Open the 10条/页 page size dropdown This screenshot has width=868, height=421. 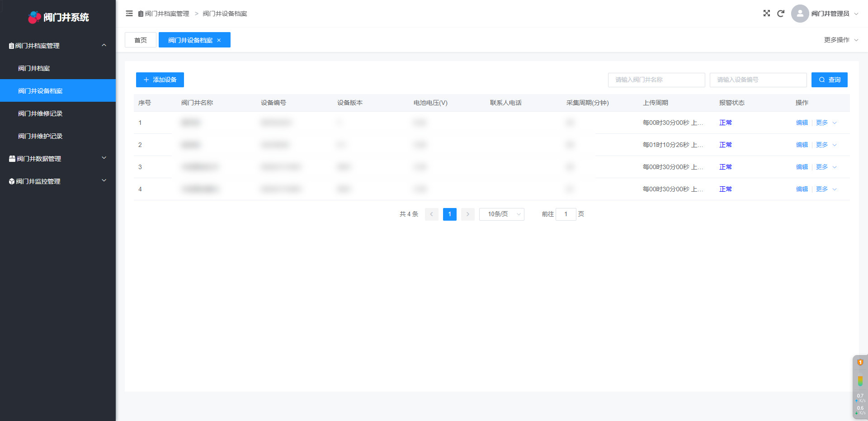pyautogui.click(x=501, y=214)
